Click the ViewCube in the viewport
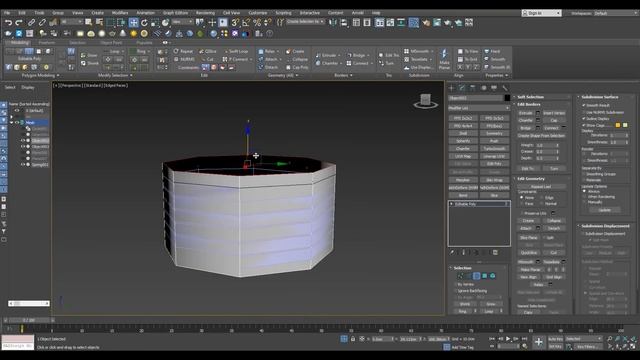Image resolution: width=640 pixels, height=360 pixels. coord(425,101)
